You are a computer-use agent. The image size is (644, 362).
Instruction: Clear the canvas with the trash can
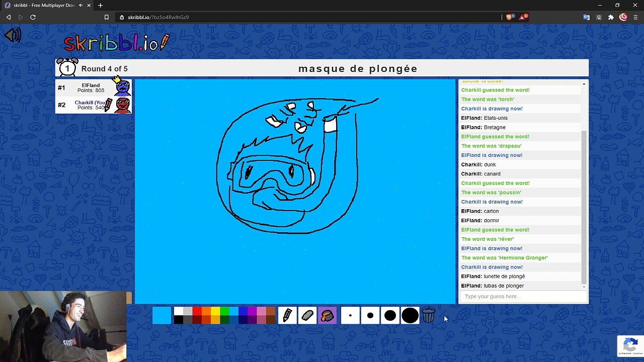pos(429,316)
